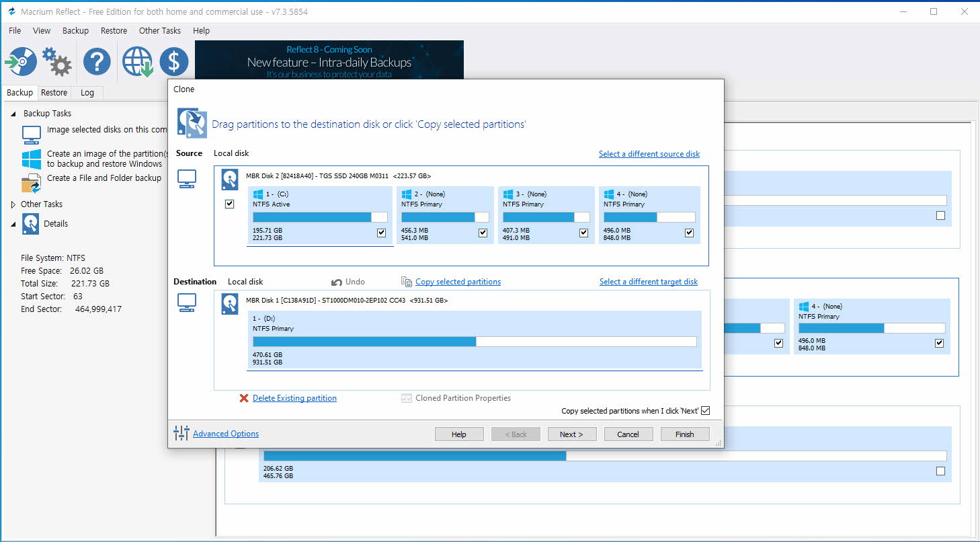Click the (D:) destination partition usage bar
980x542 pixels.
point(475,342)
